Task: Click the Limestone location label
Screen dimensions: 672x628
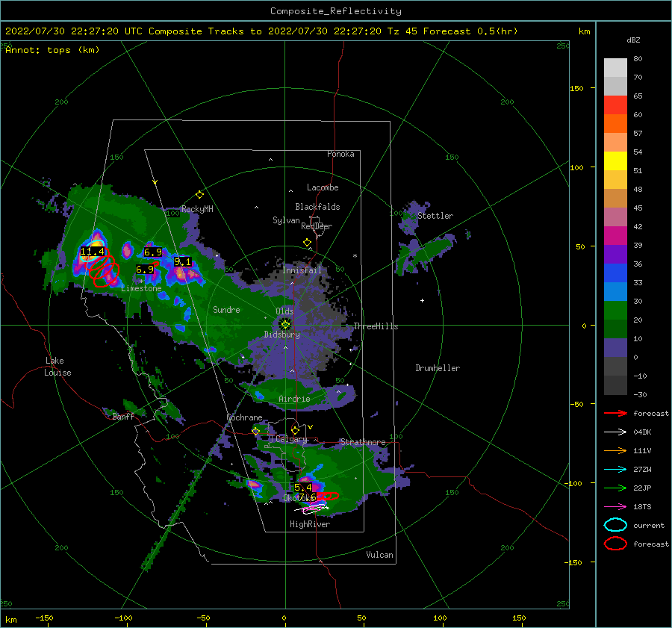Action: point(141,288)
